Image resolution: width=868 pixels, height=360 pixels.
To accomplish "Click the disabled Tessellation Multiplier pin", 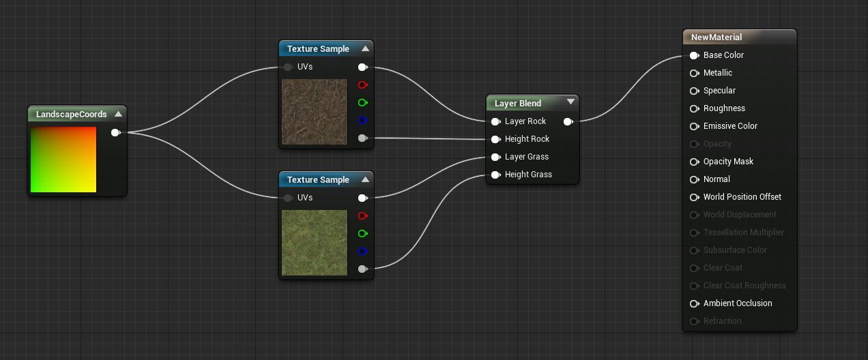I will 695,232.
